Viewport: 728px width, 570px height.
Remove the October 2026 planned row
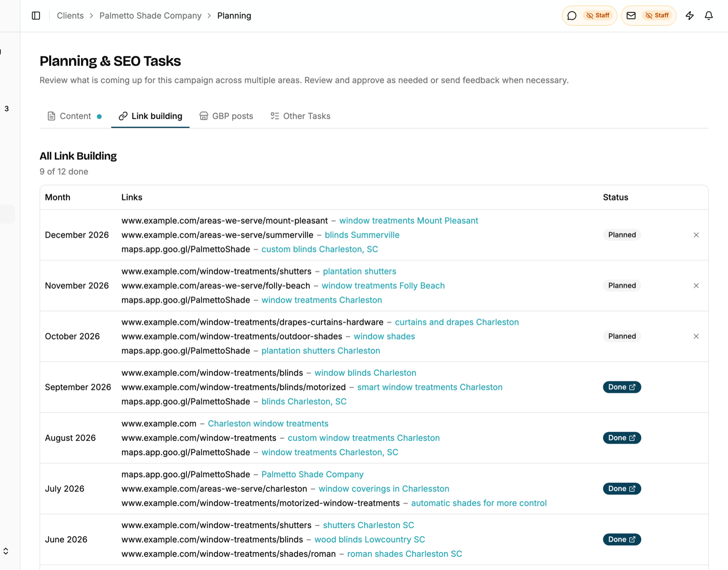click(x=696, y=337)
